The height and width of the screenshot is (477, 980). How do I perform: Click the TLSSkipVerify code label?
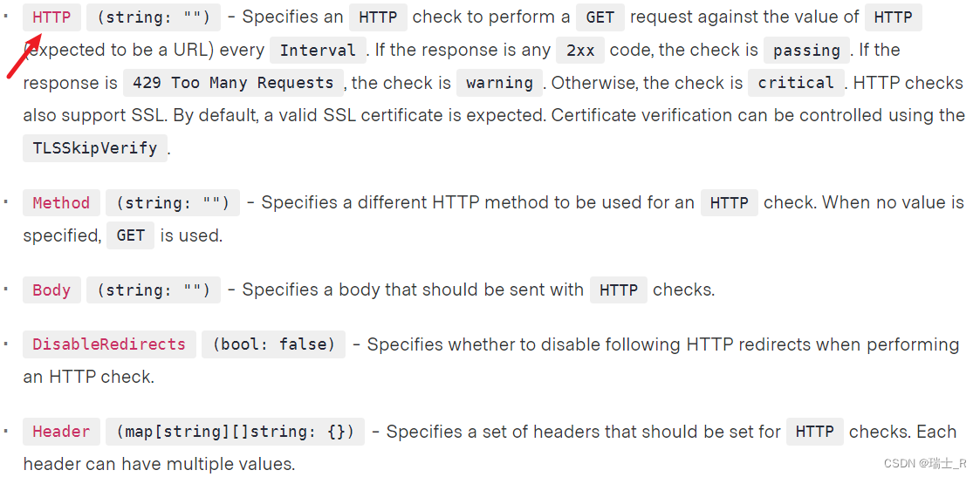click(94, 148)
